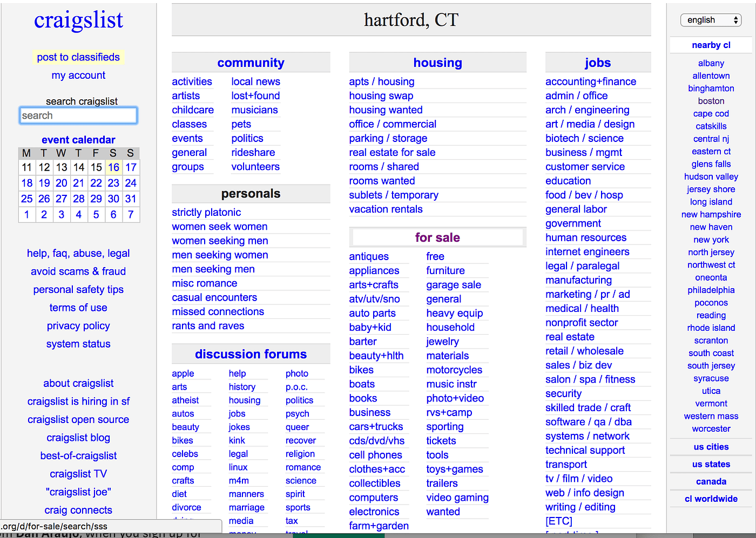
Task: Open about craigslist
Action: [x=78, y=383]
